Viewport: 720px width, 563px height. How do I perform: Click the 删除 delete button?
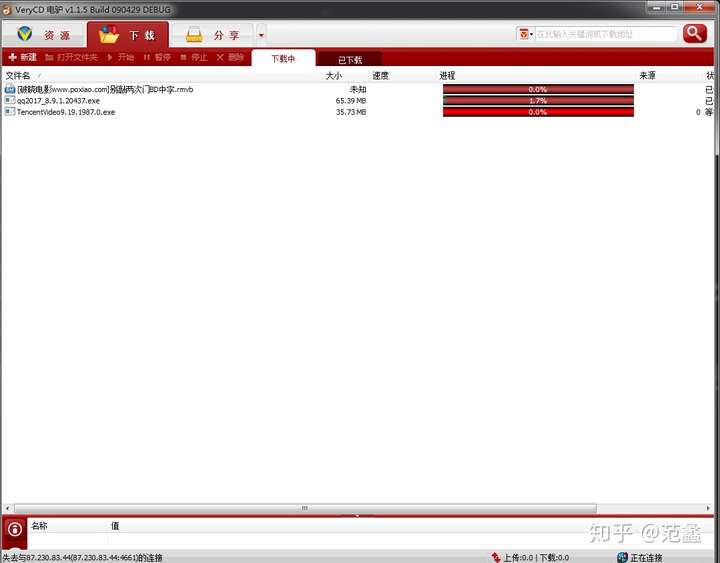230,57
